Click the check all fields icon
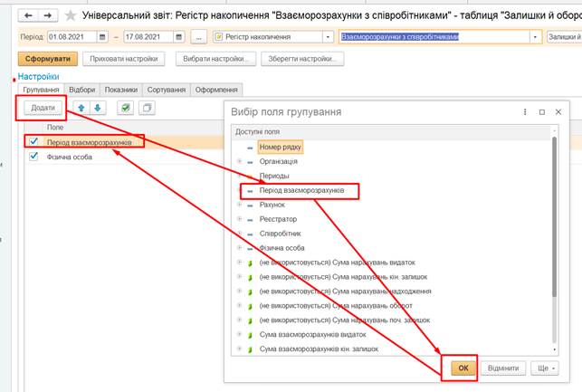Viewport: 582px width, 392px height. tap(126, 108)
